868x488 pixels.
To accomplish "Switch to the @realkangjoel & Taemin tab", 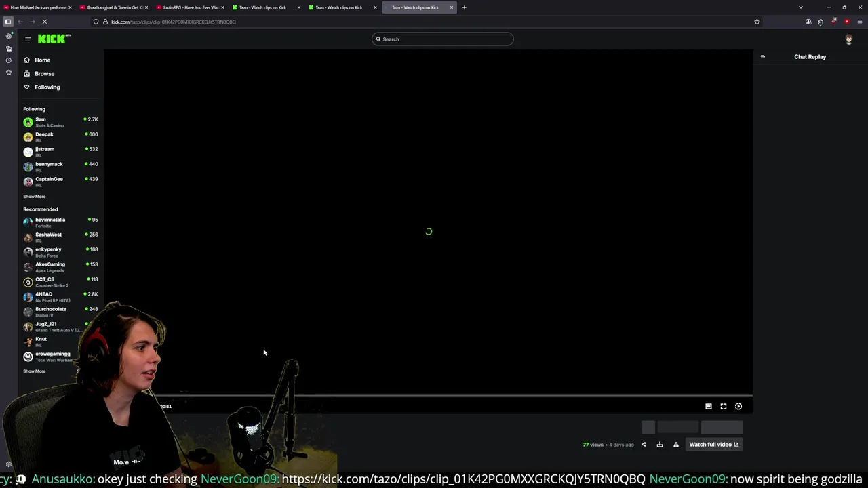I will point(114,7).
